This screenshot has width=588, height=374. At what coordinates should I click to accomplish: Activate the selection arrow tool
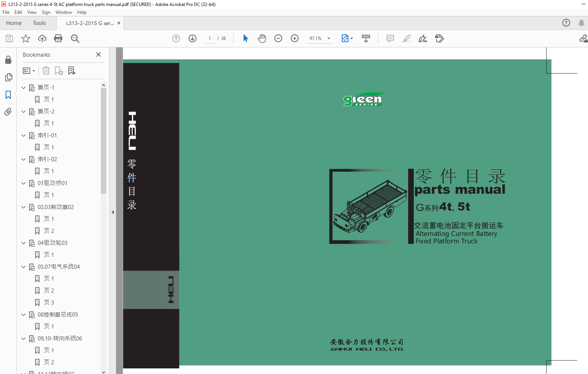click(245, 38)
